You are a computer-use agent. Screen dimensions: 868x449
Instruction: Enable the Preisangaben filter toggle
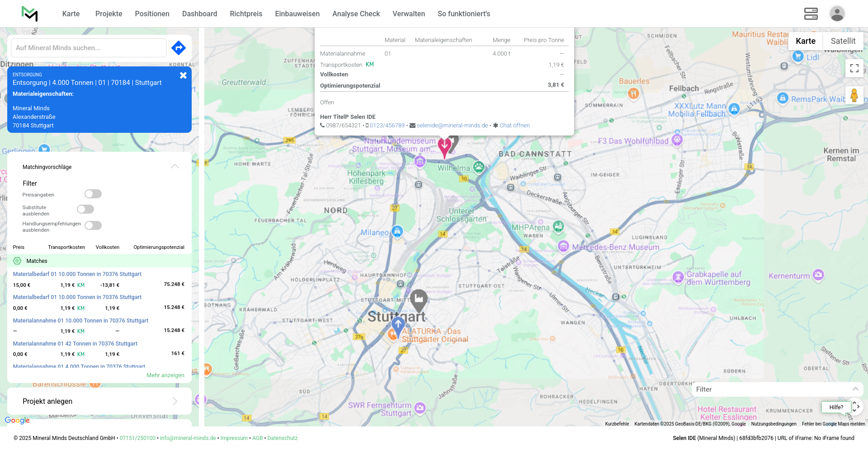pos(93,194)
